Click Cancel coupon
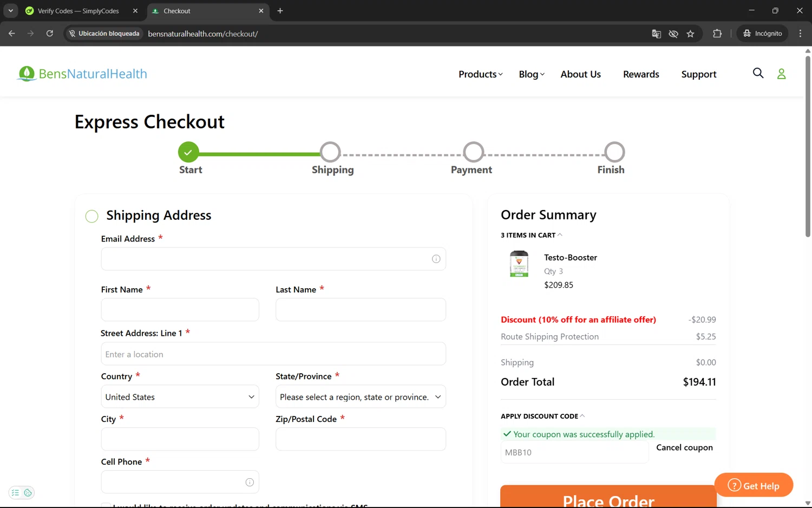812x508 pixels. click(x=684, y=447)
